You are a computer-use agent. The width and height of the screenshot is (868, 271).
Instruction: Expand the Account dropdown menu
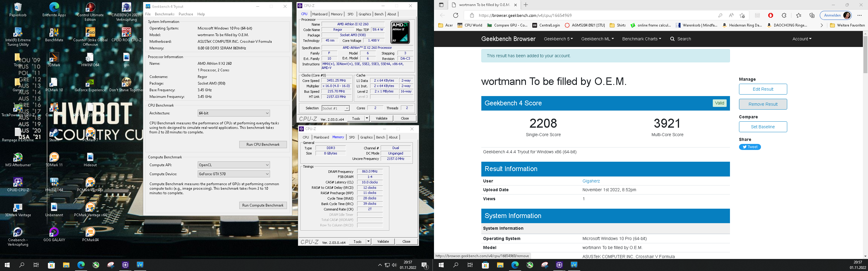pos(802,39)
